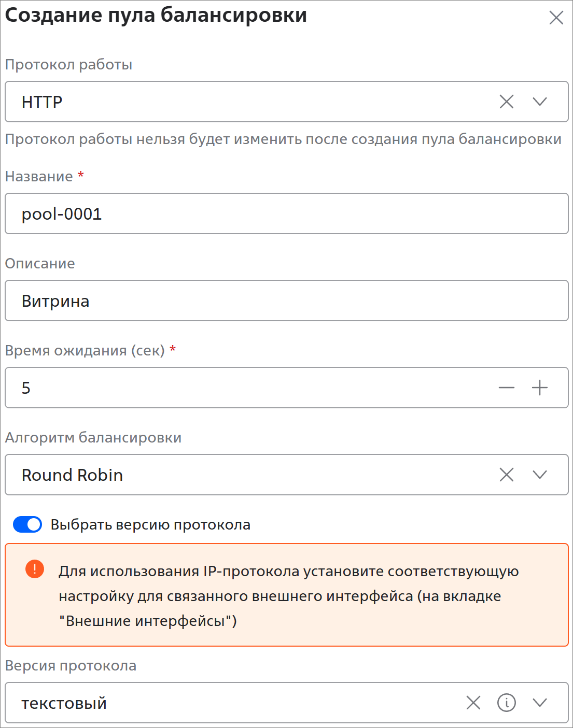Click the orange warning exclamation icon
573x728 pixels.
click(x=35, y=569)
